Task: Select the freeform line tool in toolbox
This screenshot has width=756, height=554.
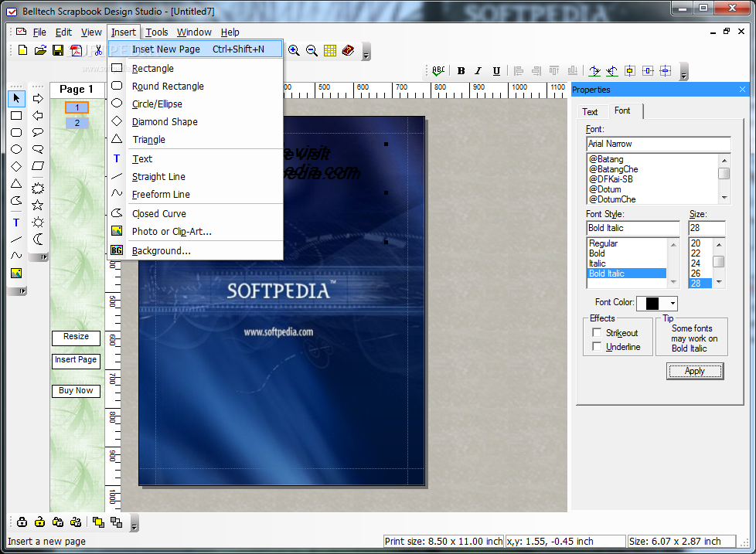Action: [x=16, y=255]
